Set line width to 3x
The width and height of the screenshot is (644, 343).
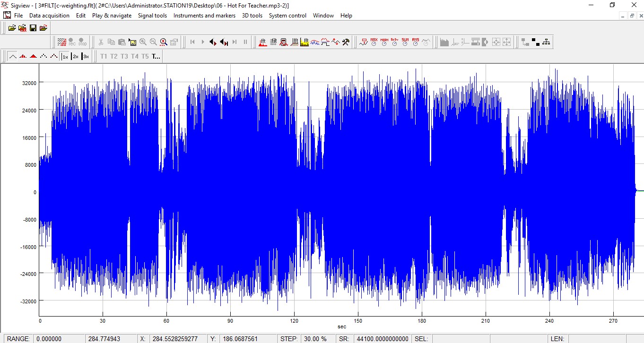click(x=86, y=56)
